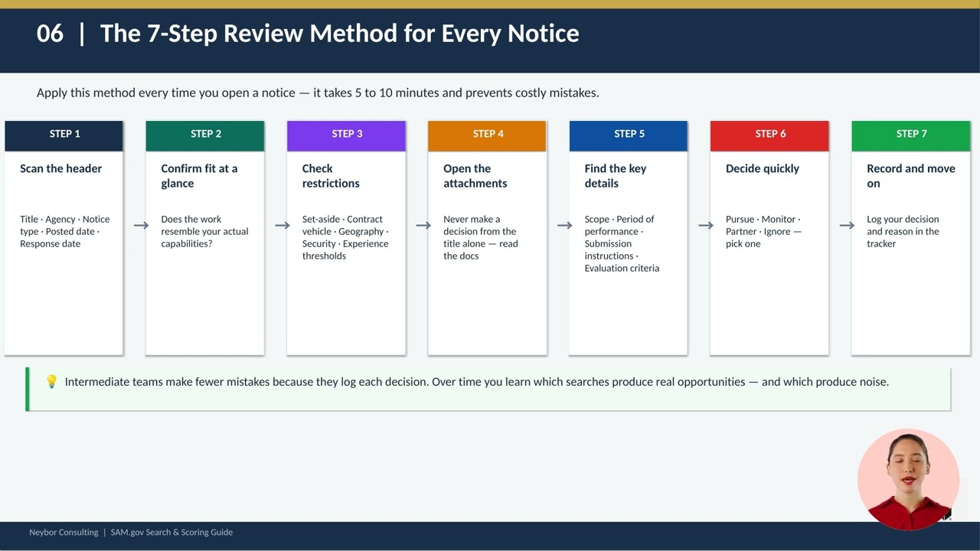Click the presenter video avatar
This screenshot has height=551, width=980.
click(x=909, y=480)
